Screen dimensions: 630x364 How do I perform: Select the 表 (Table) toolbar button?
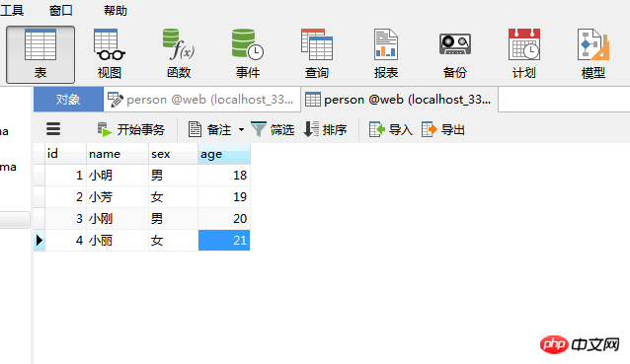[x=40, y=54]
